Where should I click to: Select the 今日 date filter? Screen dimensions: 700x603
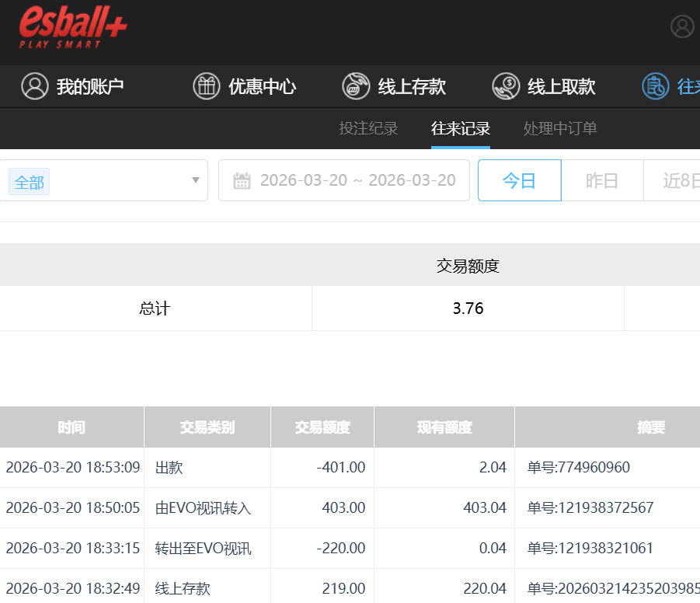(x=519, y=181)
